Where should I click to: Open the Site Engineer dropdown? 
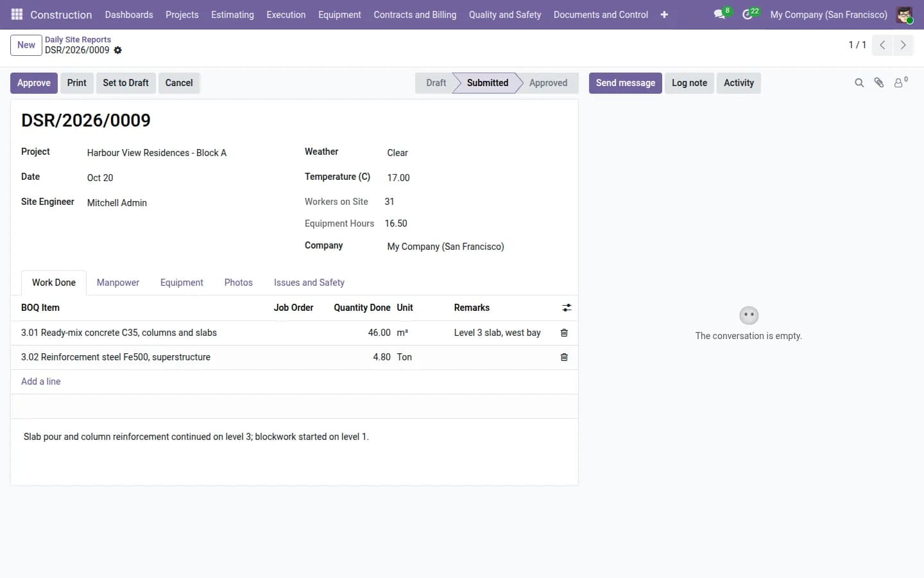[x=186, y=203]
